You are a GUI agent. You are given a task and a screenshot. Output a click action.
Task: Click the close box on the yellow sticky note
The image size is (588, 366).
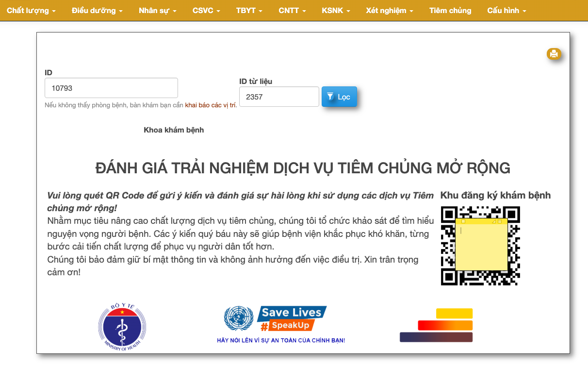[463, 221]
